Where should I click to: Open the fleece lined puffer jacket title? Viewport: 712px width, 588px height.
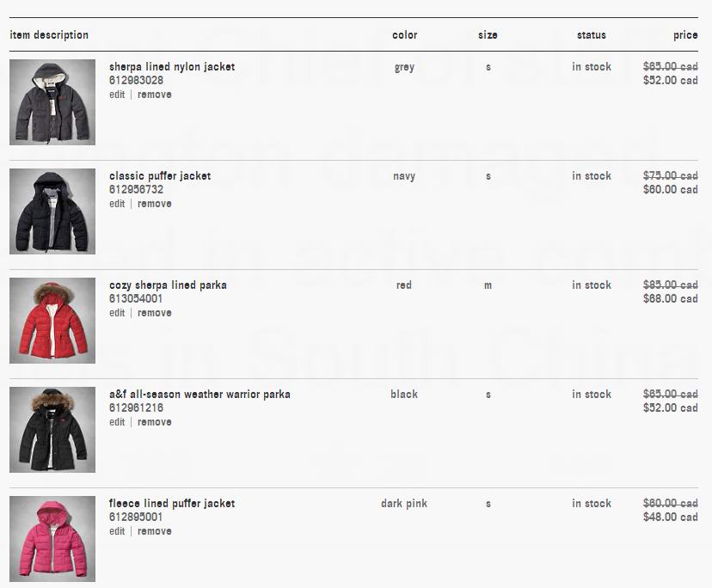(x=172, y=503)
